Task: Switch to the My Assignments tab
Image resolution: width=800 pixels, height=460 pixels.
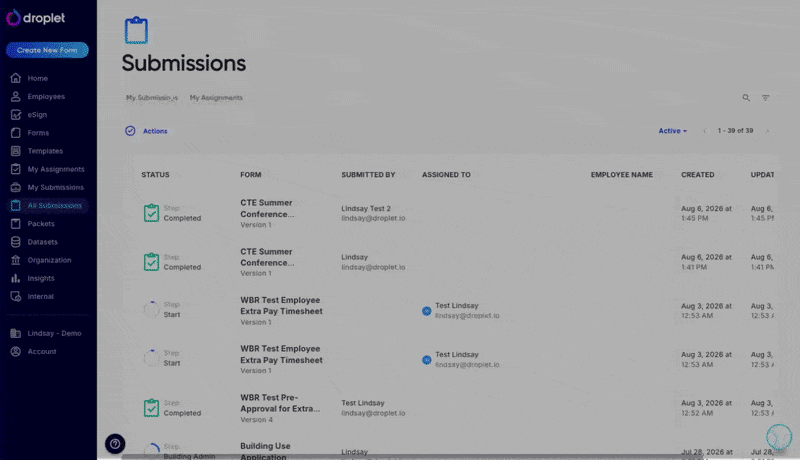Action: click(x=216, y=98)
